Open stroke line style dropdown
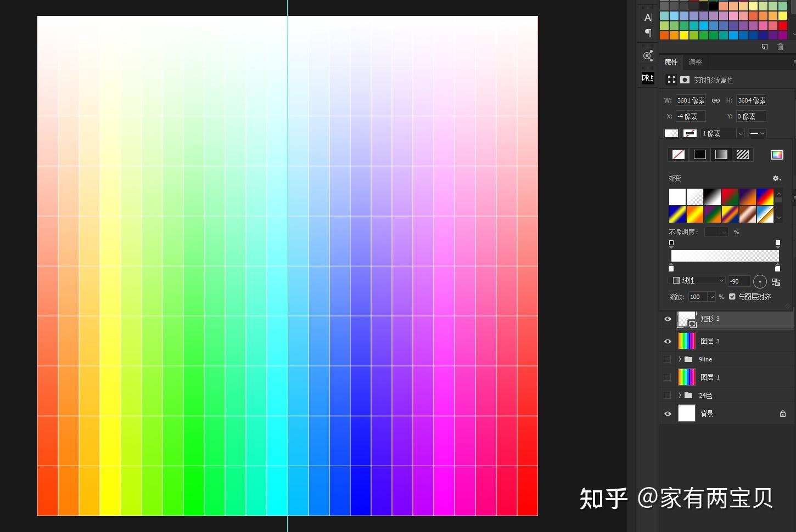Viewport: 796px width, 532px height. coord(757,133)
